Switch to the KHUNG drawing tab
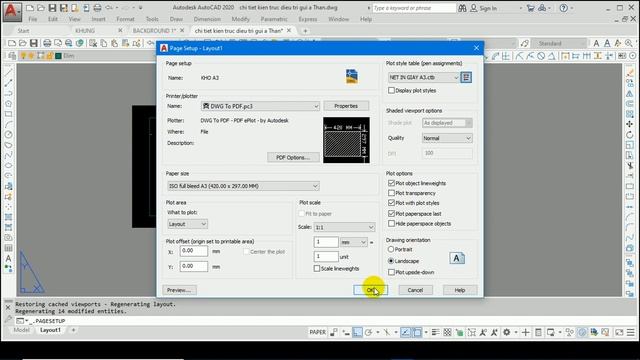The height and width of the screenshot is (360, 640). (x=85, y=31)
